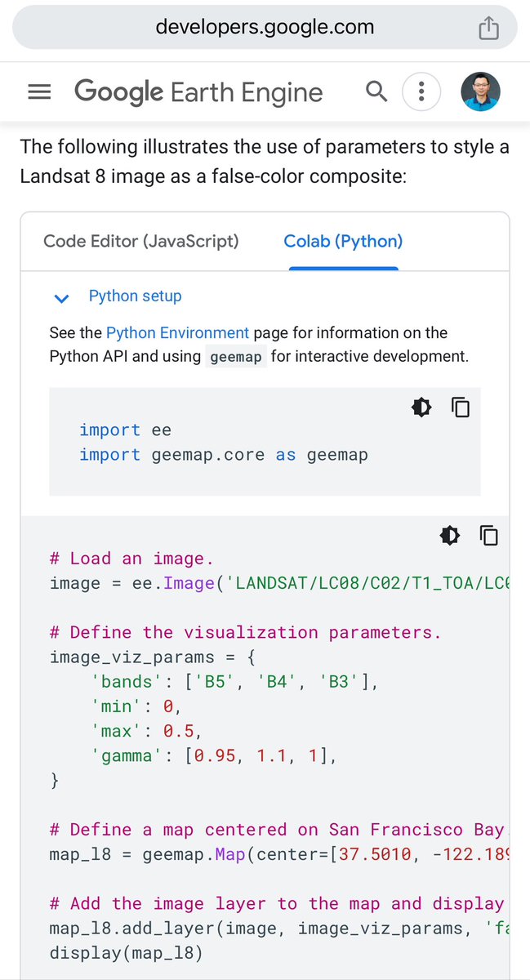530x980 pixels.
Task: Click the 'bands' parameter line
Action: point(235,682)
